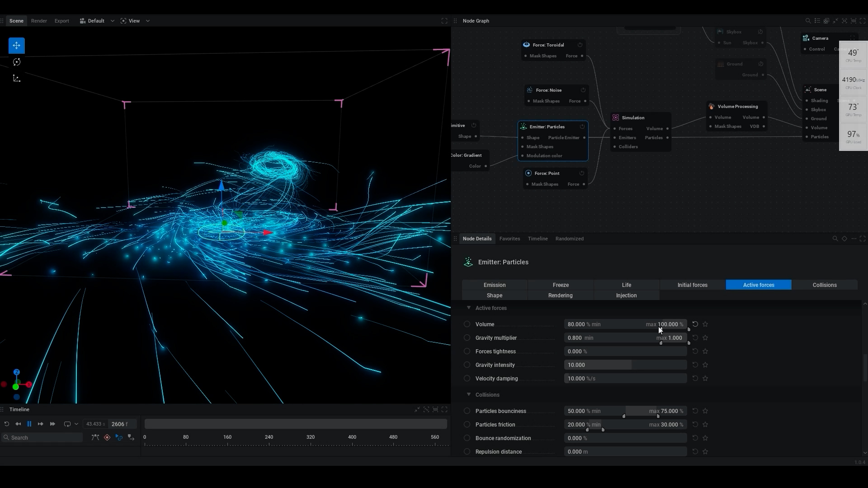868x488 pixels.
Task: Step forward one frame in timeline
Action: [41, 424]
